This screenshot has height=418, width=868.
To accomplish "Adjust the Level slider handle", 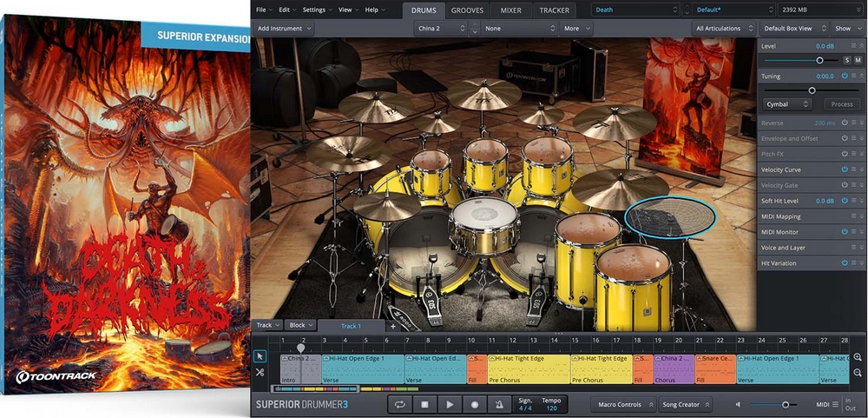I will (x=819, y=60).
